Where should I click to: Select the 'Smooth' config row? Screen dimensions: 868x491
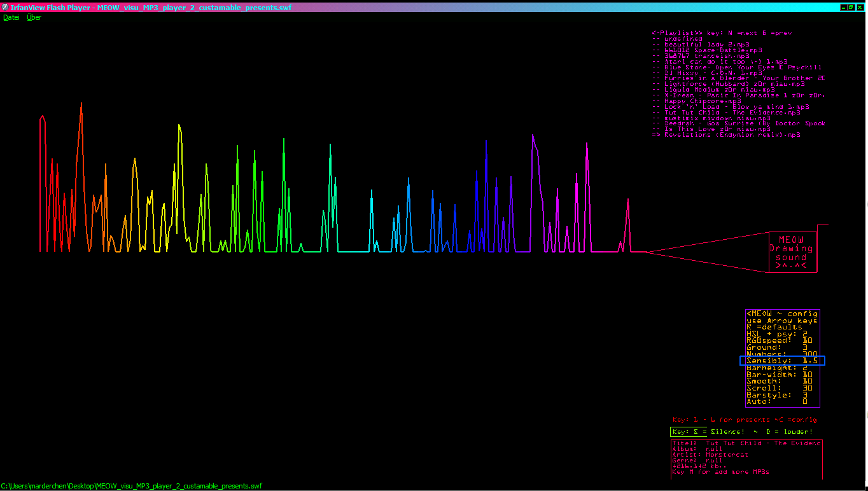click(x=782, y=381)
